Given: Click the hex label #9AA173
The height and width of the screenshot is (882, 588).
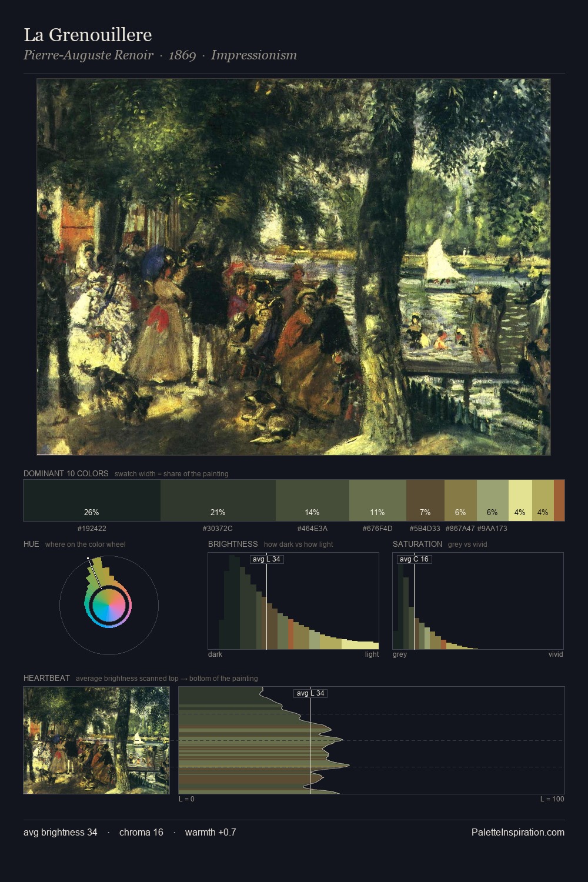Looking at the screenshot, I should [x=492, y=529].
